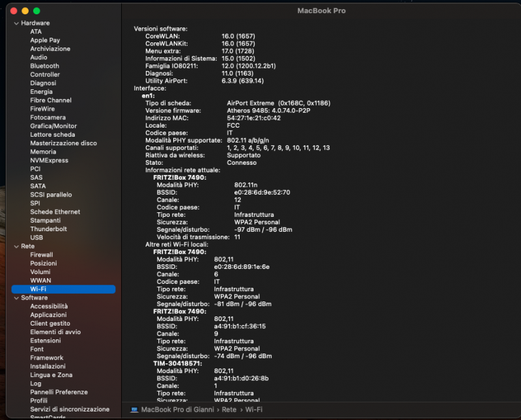Click Wi-Fi in the bottom path bar

click(x=254, y=410)
